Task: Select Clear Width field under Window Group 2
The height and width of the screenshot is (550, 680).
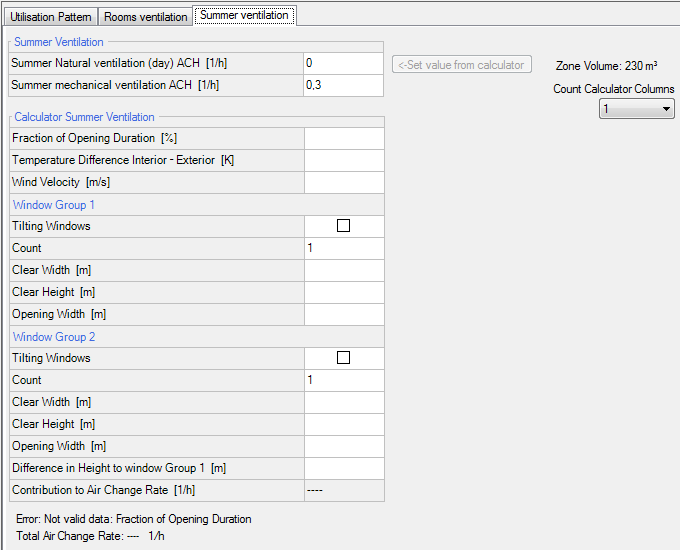Action: [x=344, y=402]
